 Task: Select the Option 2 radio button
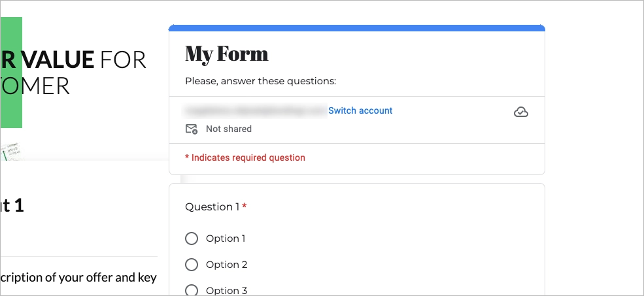192,265
